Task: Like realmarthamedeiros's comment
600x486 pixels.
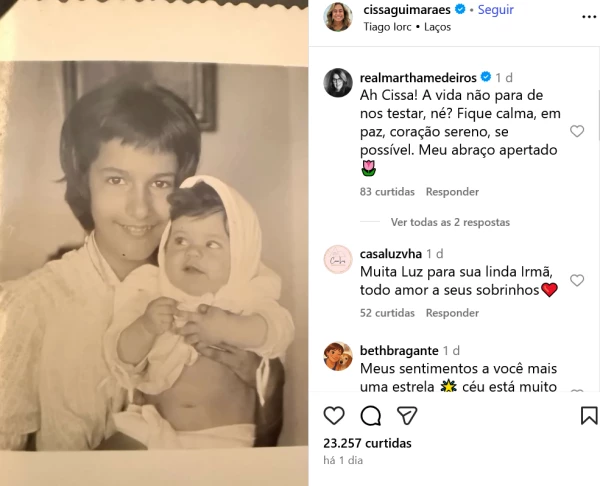Action: 577,131
